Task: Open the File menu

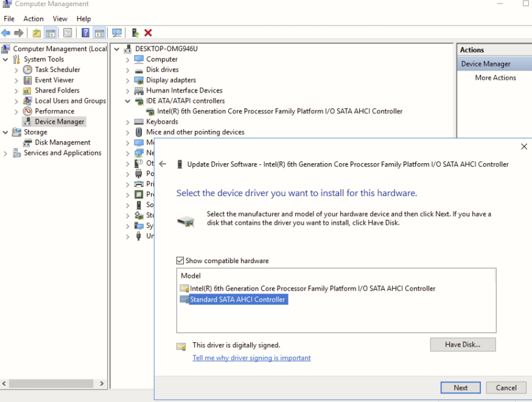Action: coord(9,19)
